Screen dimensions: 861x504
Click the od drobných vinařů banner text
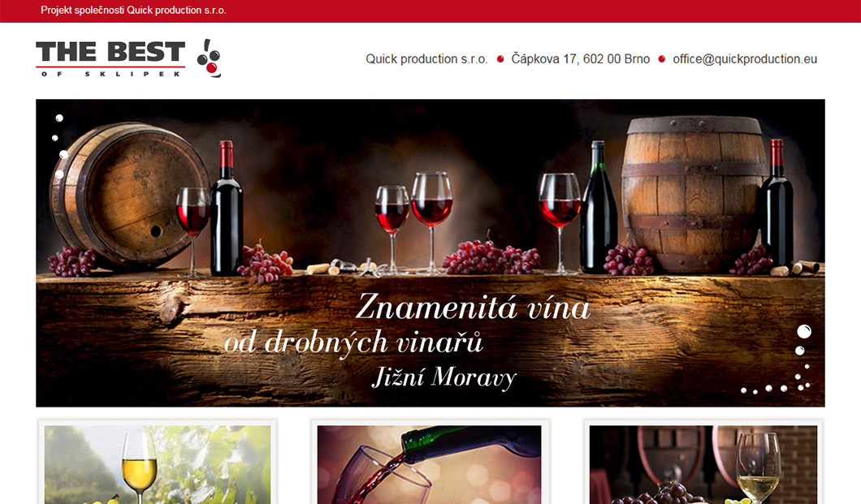click(353, 342)
